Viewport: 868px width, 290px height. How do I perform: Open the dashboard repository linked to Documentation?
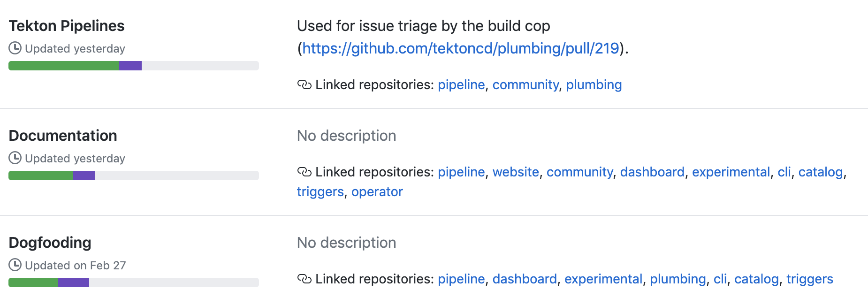(652, 172)
